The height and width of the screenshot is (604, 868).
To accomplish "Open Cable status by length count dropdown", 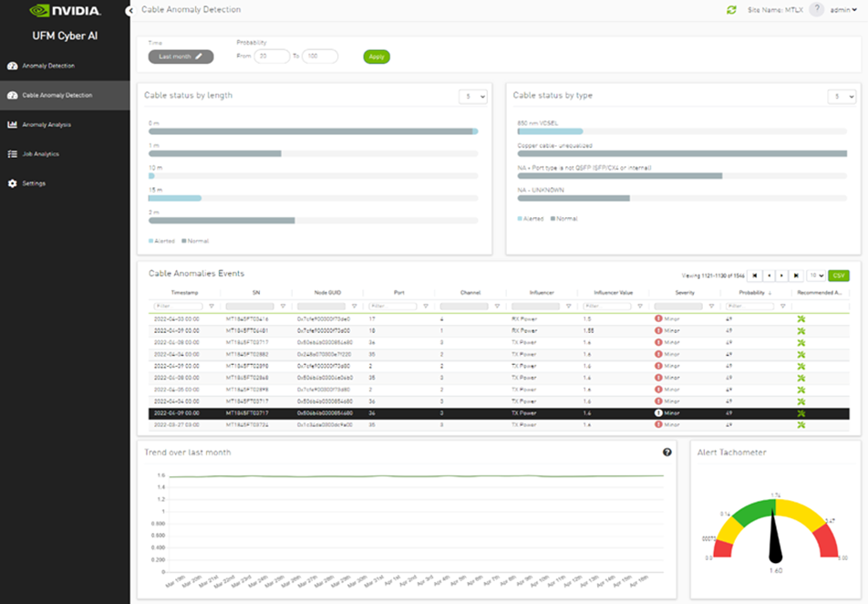I will click(472, 96).
